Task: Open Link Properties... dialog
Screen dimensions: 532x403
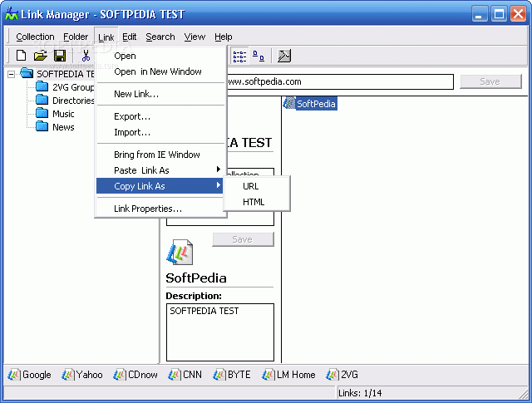Action: coord(160,209)
